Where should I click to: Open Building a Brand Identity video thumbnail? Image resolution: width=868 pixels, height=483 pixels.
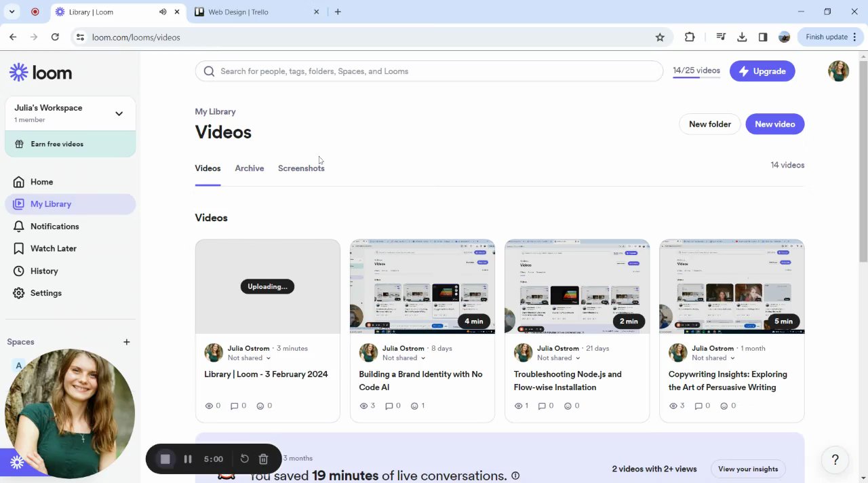422,286
